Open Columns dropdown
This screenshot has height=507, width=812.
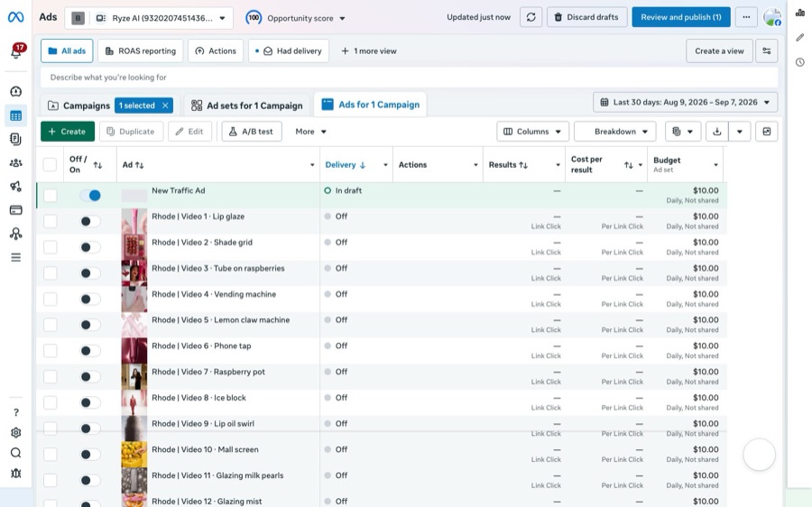532,132
